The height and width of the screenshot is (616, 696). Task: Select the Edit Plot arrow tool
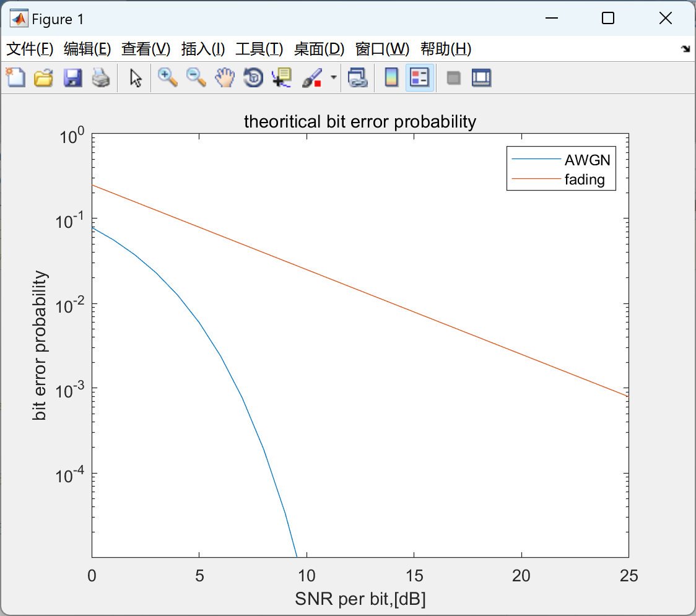coord(136,77)
